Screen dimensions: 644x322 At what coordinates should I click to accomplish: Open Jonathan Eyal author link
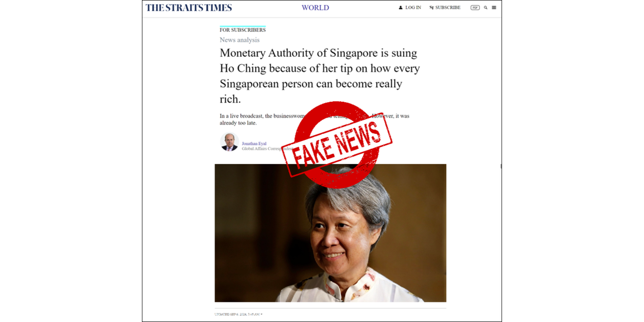click(254, 143)
